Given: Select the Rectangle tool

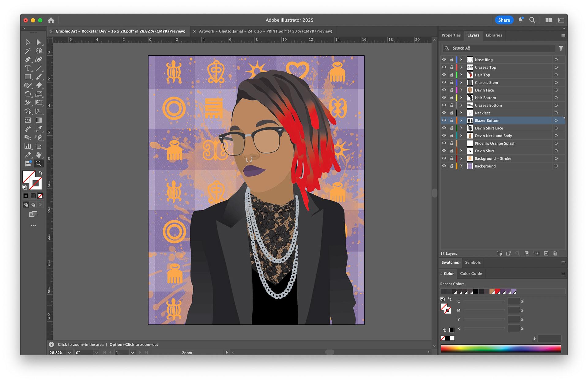Looking at the screenshot, I should click(x=28, y=77).
